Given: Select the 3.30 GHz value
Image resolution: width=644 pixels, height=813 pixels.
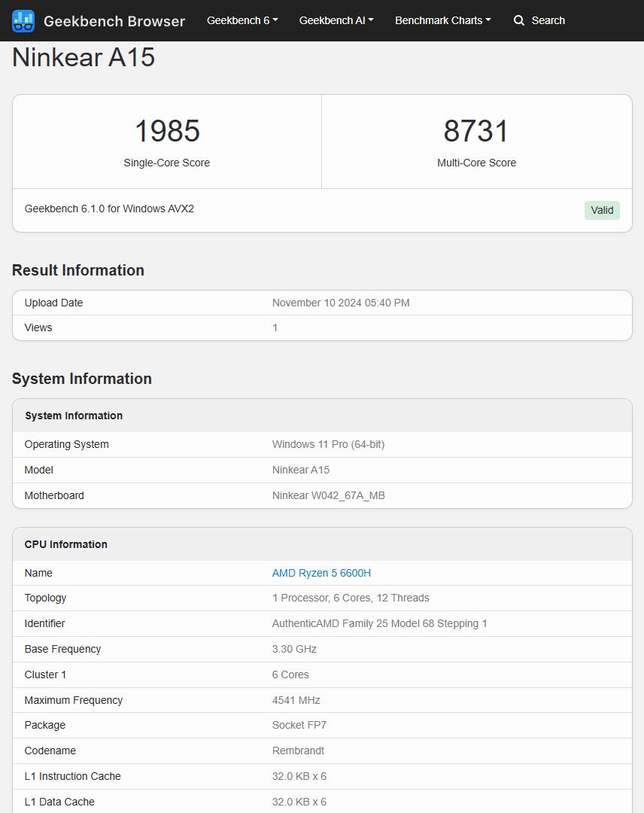Looking at the screenshot, I should click(x=294, y=649).
